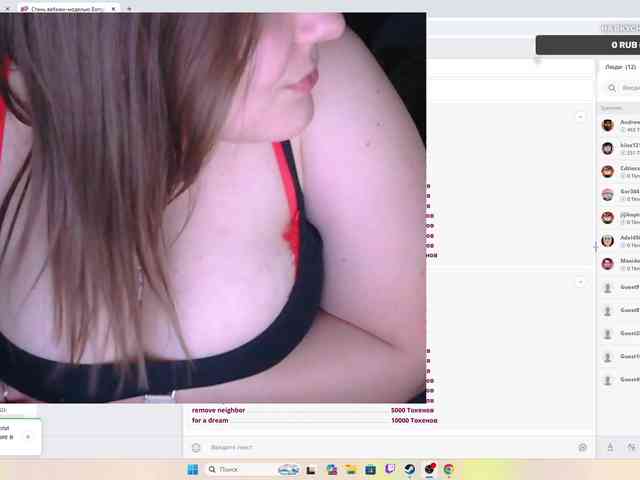Click send icon at right of chat input
The width and height of the screenshot is (640, 480).
coord(583,447)
